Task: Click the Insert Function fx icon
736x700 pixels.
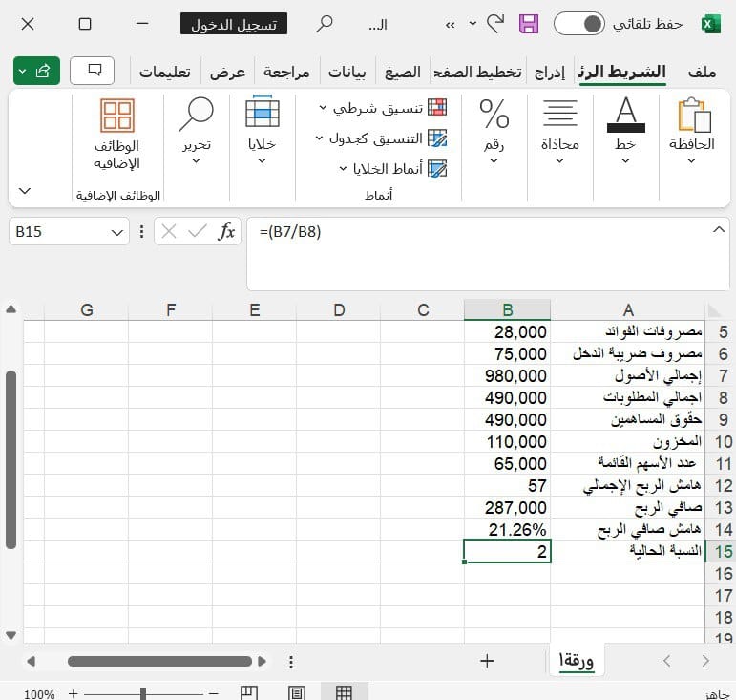Action: click(226, 231)
